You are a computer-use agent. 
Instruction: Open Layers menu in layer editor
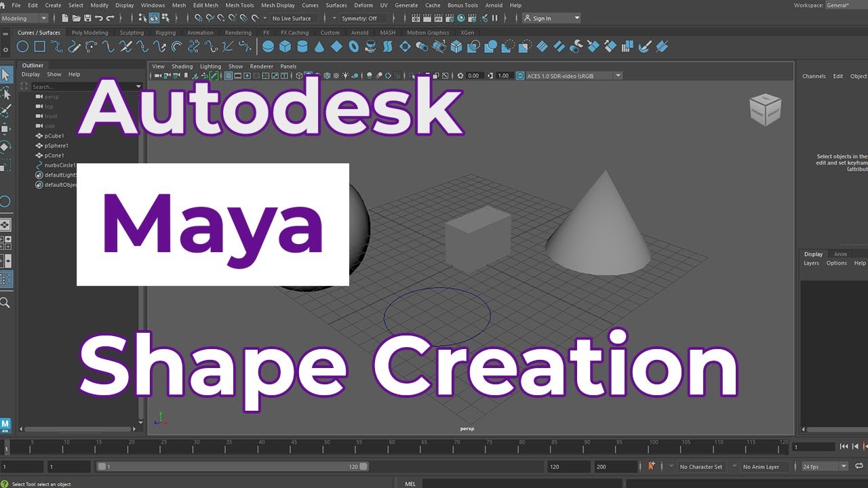coord(811,263)
